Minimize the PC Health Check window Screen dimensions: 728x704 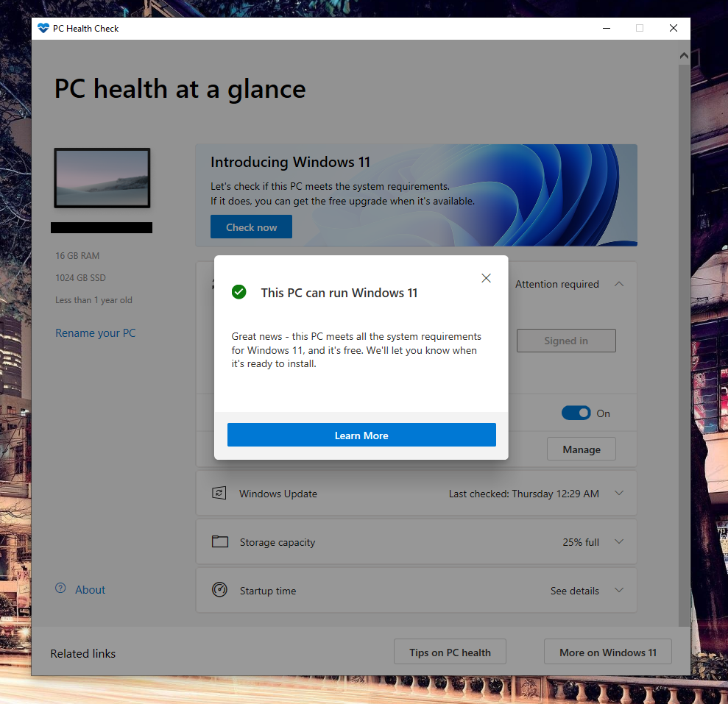click(x=607, y=28)
